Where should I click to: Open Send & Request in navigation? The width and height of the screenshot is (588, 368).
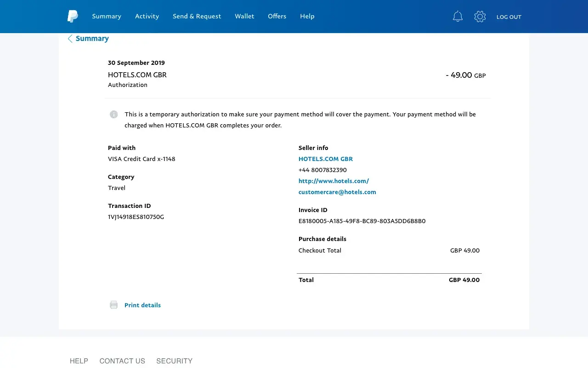[x=197, y=17]
